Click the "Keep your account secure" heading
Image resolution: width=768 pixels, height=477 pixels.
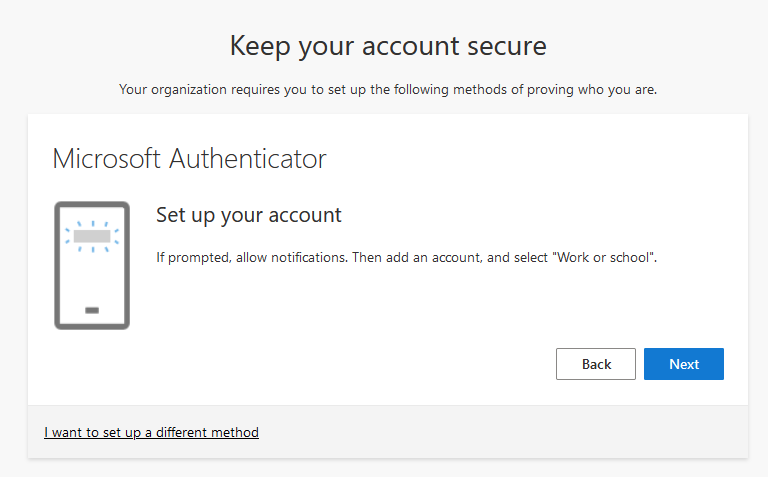pyautogui.click(x=388, y=45)
